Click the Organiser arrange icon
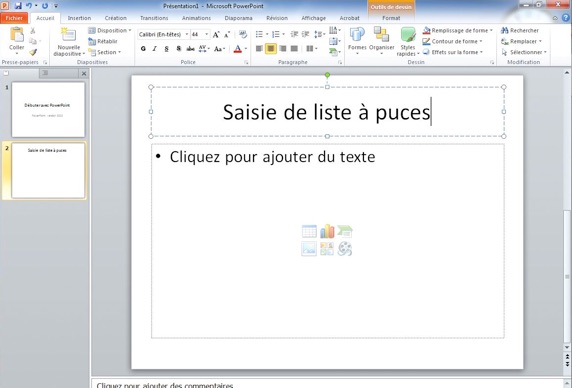Image resolution: width=572 pixels, height=388 pixels. coord(381,35)
